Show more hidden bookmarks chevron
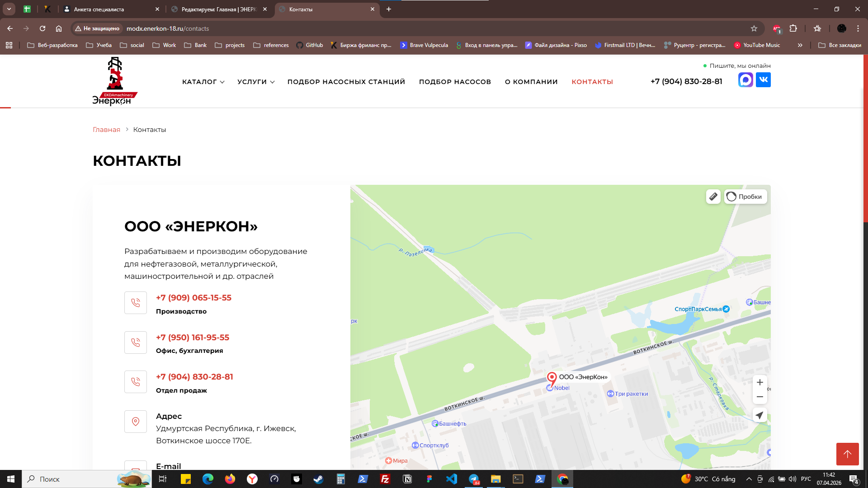 coord(800,45)
